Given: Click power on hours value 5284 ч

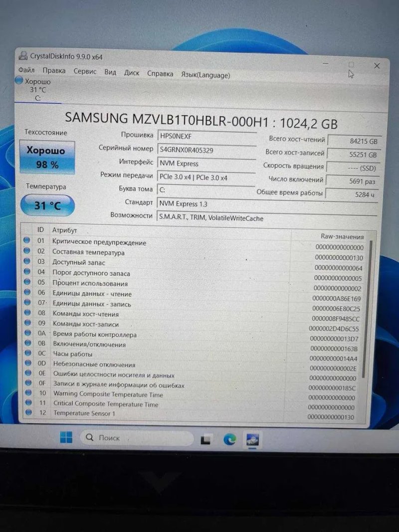Looking at the screenshot, I should 351,194.
